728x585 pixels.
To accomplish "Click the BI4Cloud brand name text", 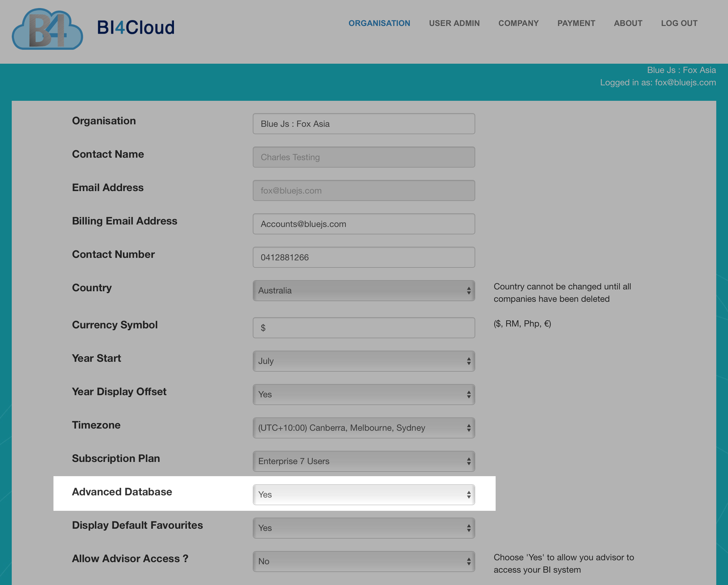I will point(136,28).
